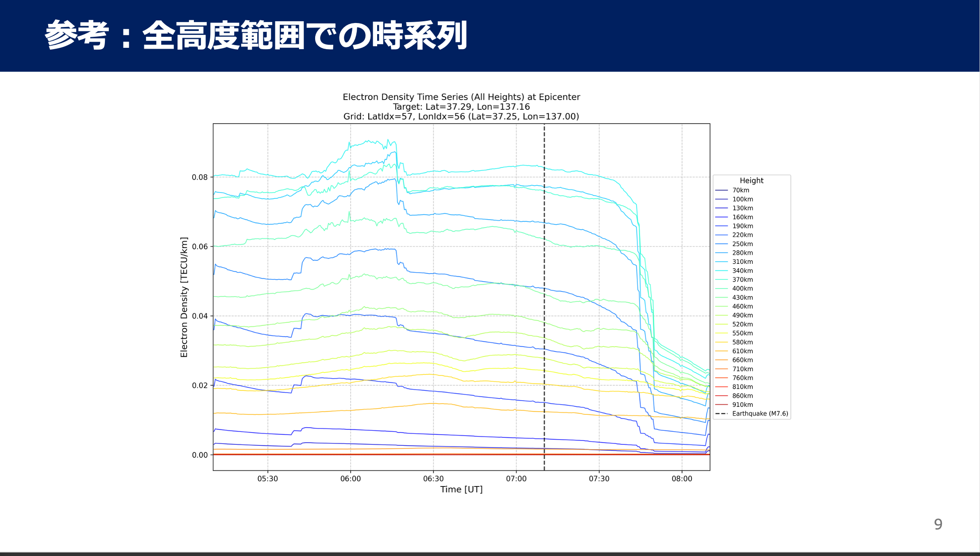Click the 0.08 y-axis tick label
Viewport: 980px width, 556px height.
pos(200,177)
